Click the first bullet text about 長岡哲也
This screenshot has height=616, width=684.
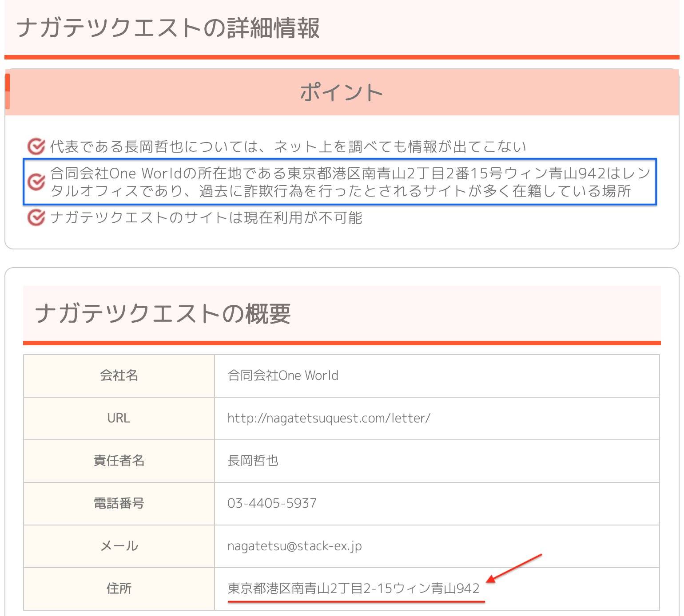[288, 146]
